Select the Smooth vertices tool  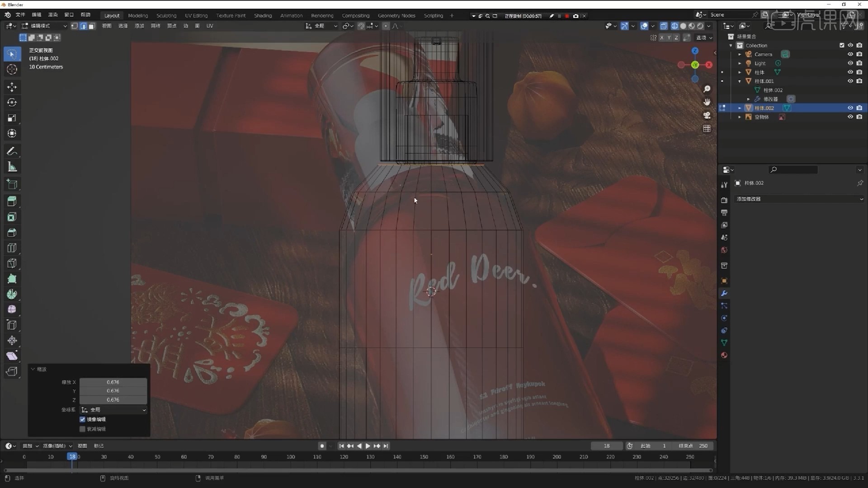coord(12,310)
